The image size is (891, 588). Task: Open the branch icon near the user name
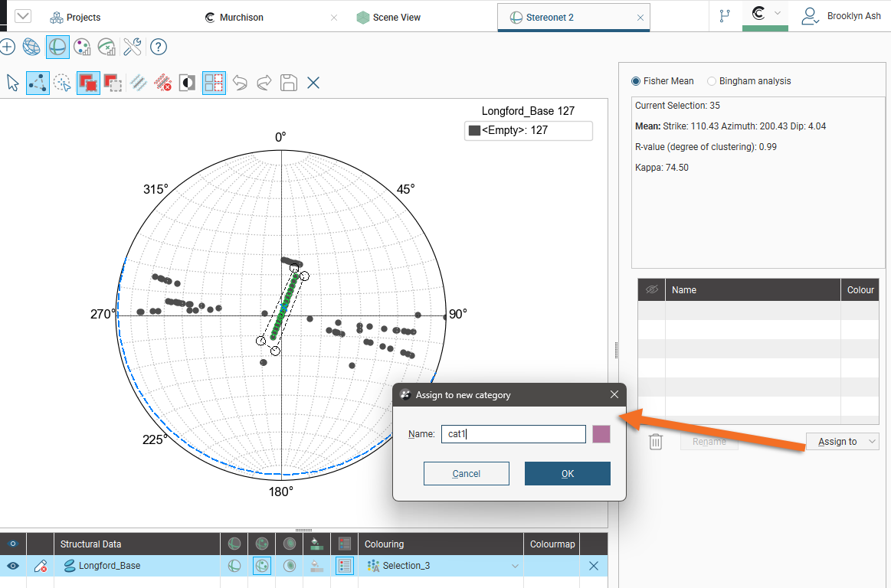[725, 17]
